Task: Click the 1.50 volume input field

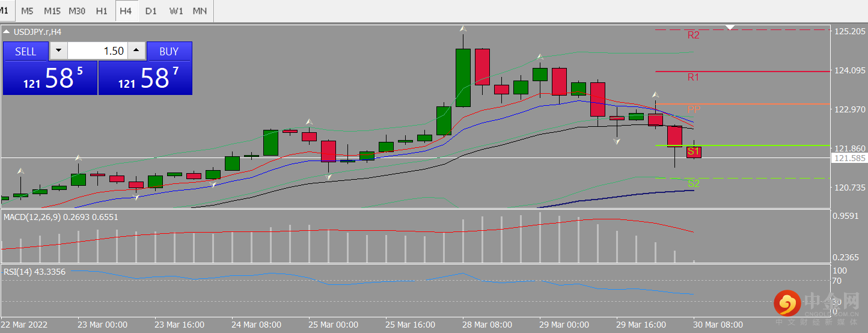Action: click(97, 51)
